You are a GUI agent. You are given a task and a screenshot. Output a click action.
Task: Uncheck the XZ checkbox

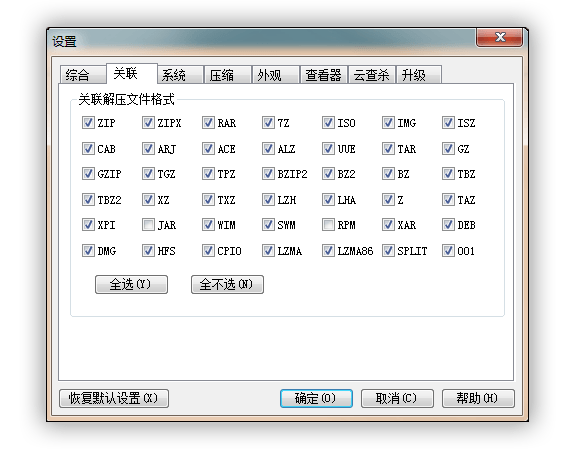coord(148,200)
